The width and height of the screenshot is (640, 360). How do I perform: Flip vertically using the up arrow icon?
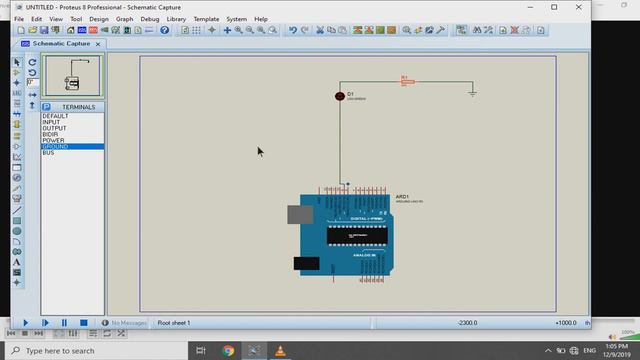coord(32,105)
